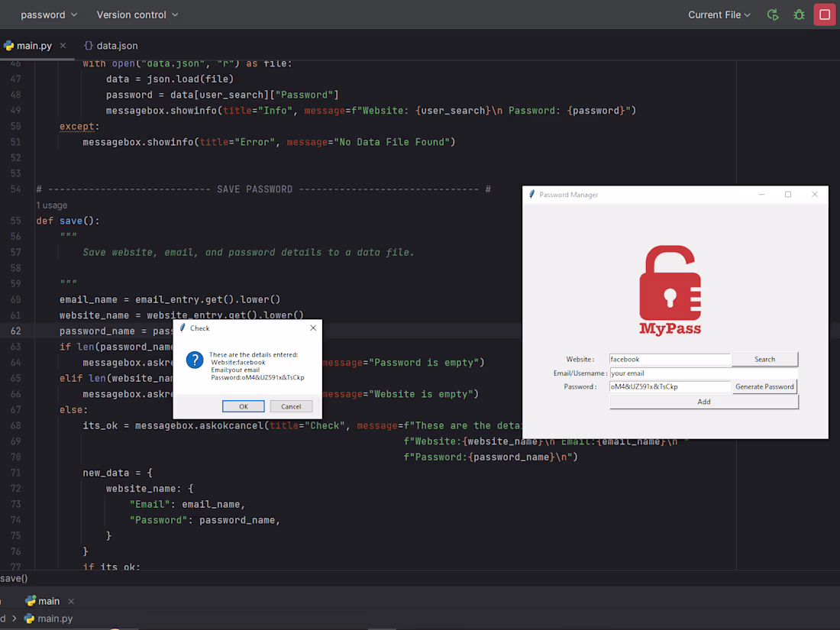Confirm the Check dialog with OK
The height and width of the screenshot is (630, 840).
point(243,405)
